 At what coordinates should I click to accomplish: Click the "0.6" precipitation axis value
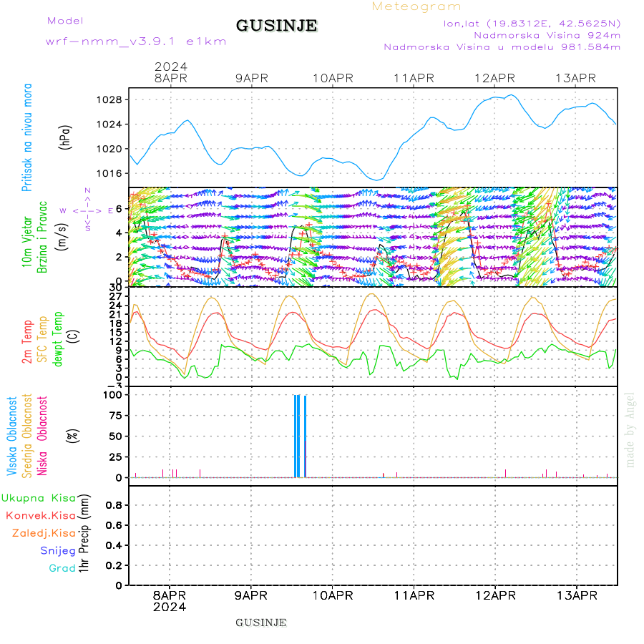(x=114, y=525)
